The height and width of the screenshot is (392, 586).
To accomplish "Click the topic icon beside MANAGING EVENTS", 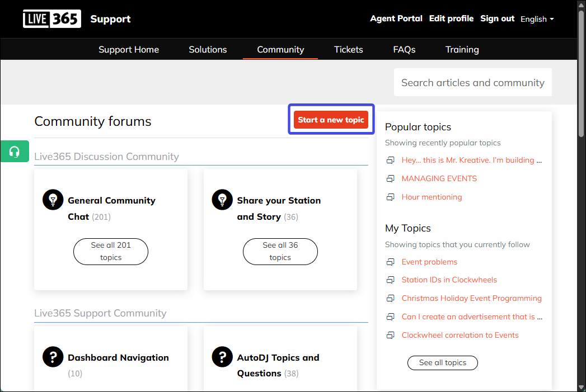I will click(390, 178).
